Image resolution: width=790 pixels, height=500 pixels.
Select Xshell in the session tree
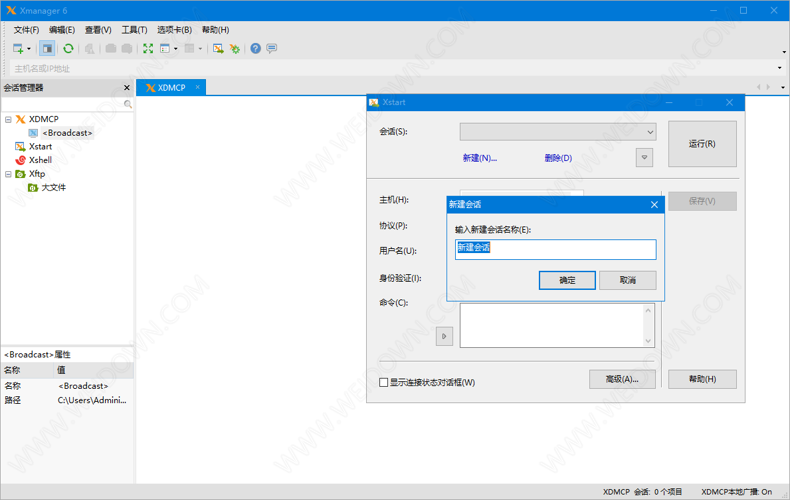pyautogui.click(x=40, y=160)
